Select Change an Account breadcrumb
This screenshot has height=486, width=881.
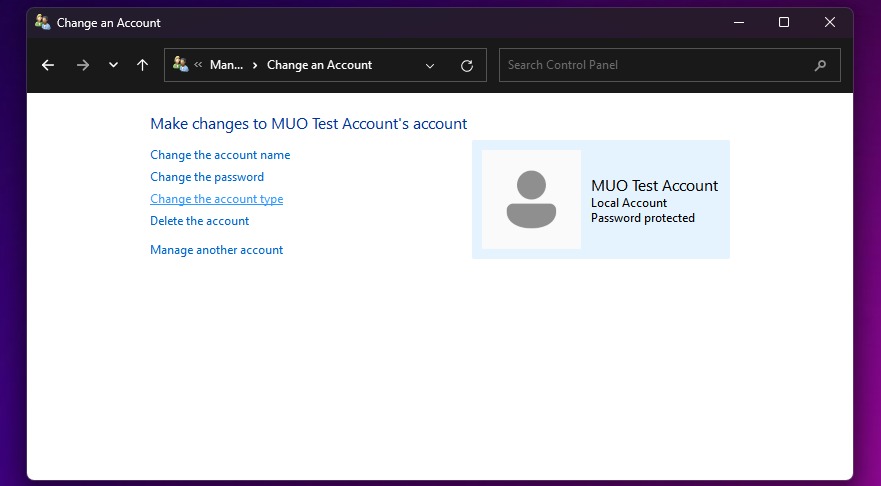click(319, 65)
